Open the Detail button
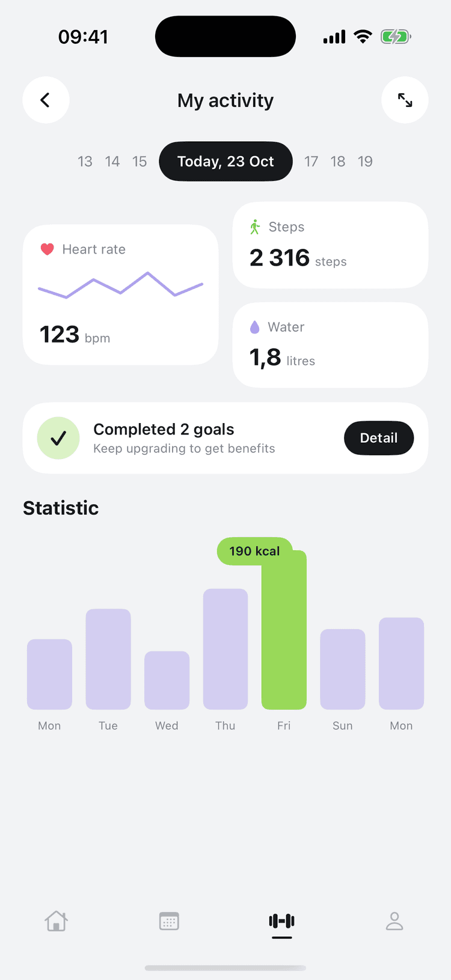 coord(379,438)
